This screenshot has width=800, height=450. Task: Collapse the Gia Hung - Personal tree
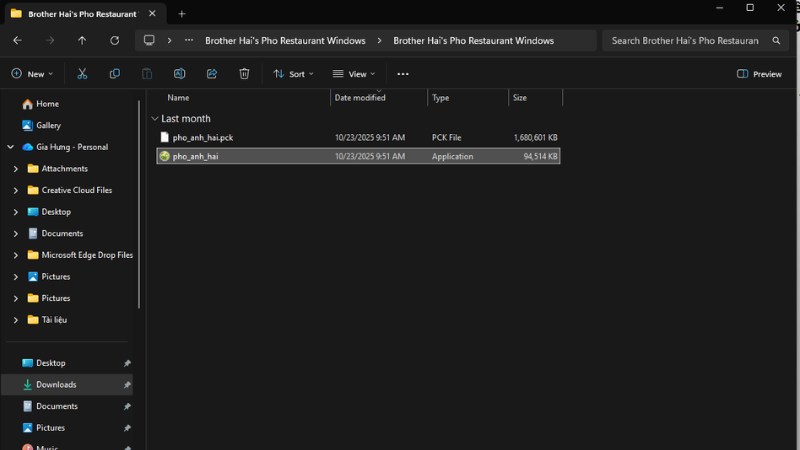click(x=10, y=147)
